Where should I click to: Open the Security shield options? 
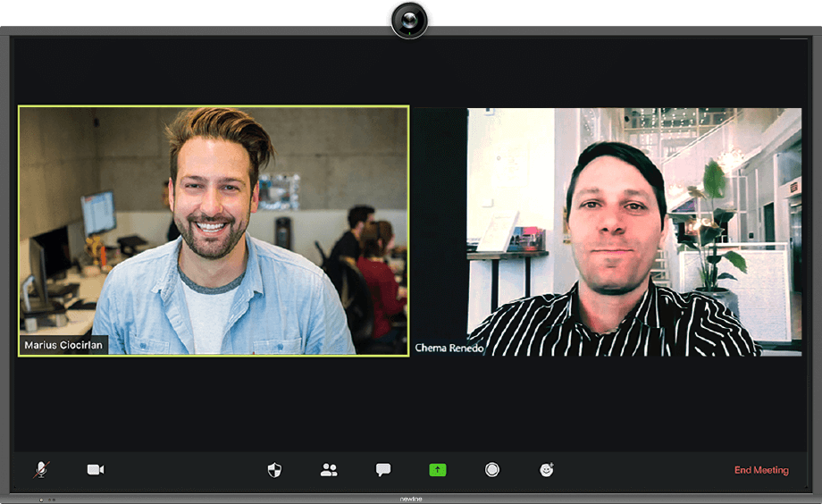click(x=274, y=470)
